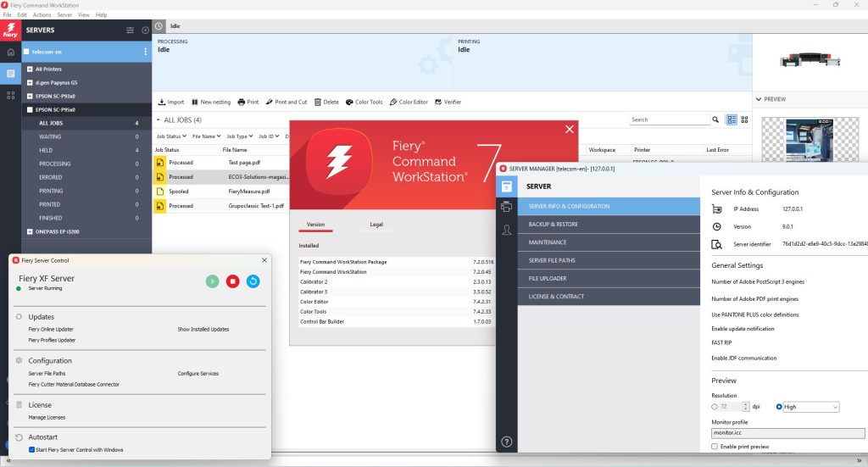Click the job preview thumbnail
The height and width of the screenshot is (467, 868).
(x=810, y=140)
